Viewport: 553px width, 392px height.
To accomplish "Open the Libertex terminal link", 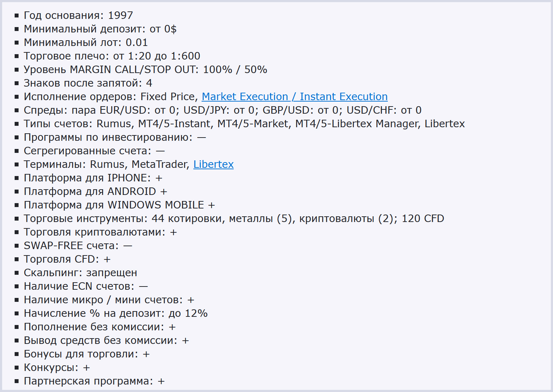I will pos(213,164).
